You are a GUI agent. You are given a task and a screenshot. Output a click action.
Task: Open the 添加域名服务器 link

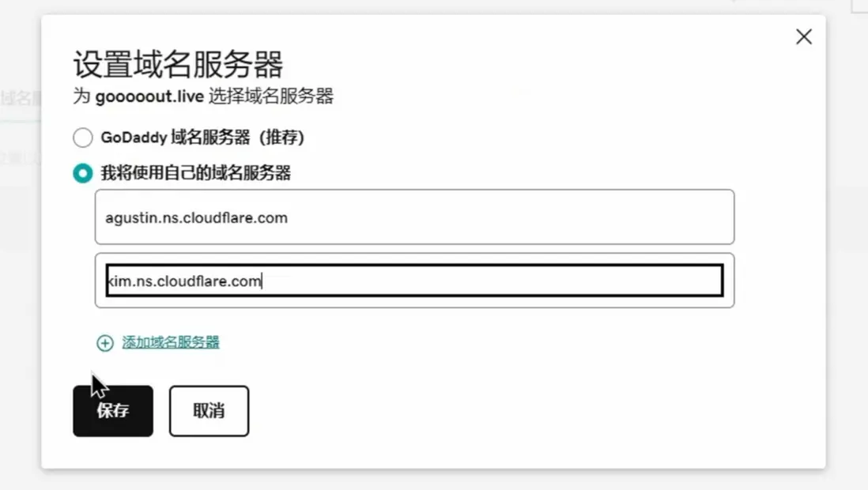pyautogui.click(x=171, y=342)
